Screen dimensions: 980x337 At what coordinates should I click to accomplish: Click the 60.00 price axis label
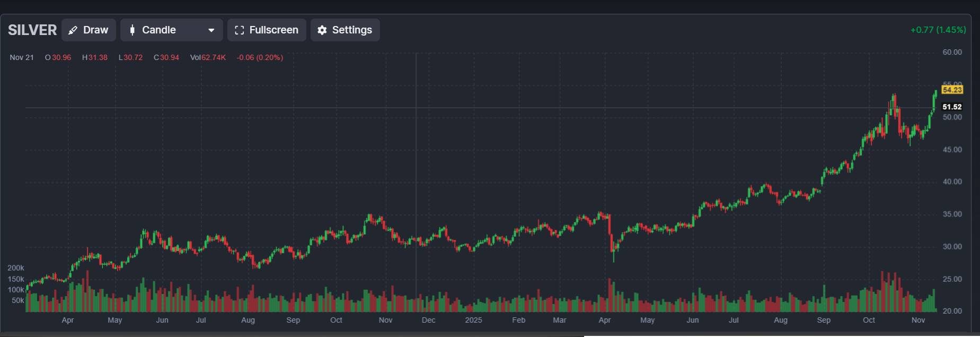(952, 53)
